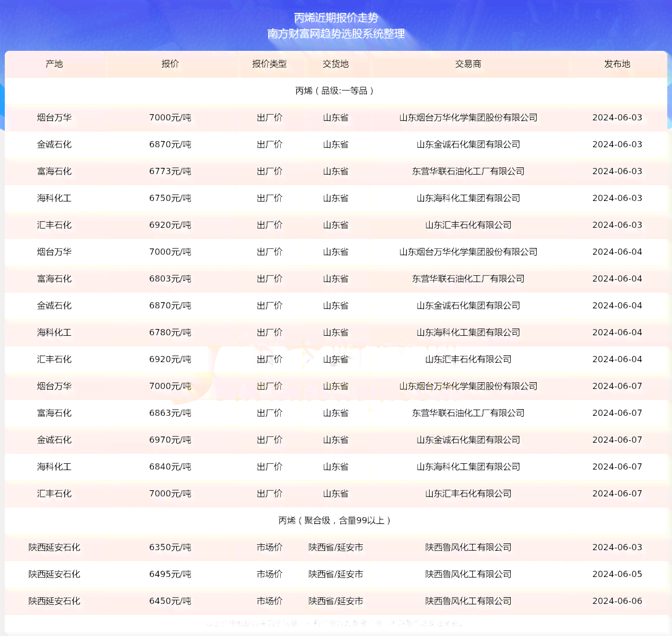672x636 pixels.
Task: Click 山东海科化工集团有限公司 in the 6840元/吨 row
Action: tap(468, 467)
